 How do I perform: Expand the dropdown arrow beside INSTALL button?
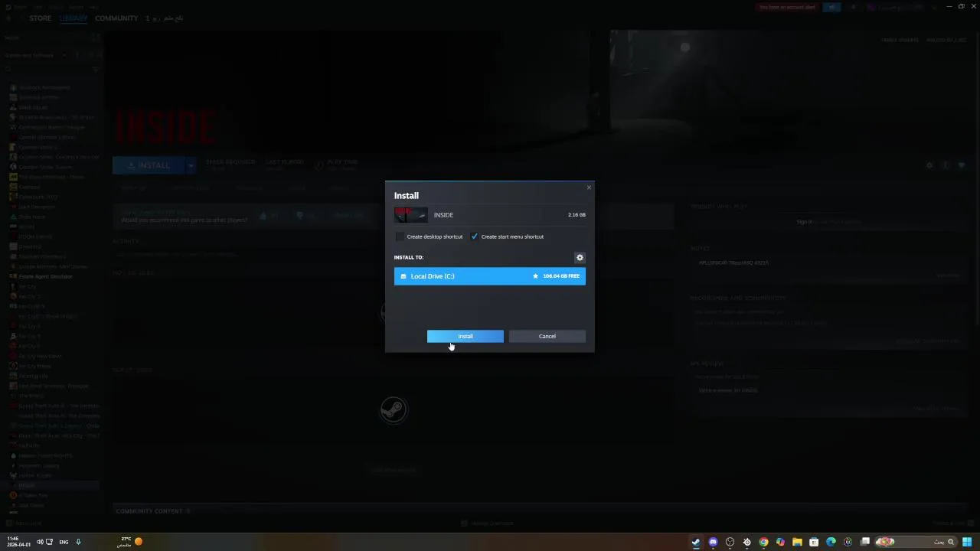click(x=191, y=165)
